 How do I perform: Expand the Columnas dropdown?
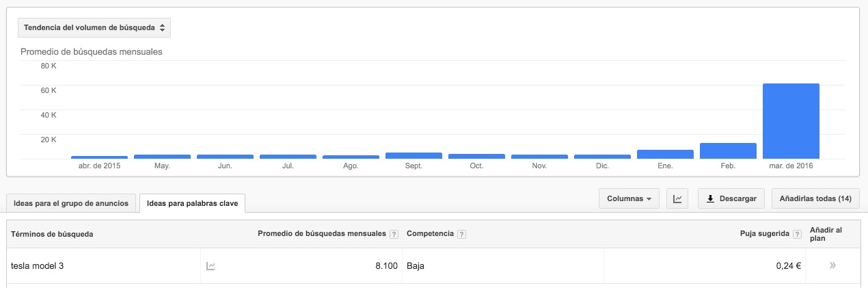pos(629,198)
